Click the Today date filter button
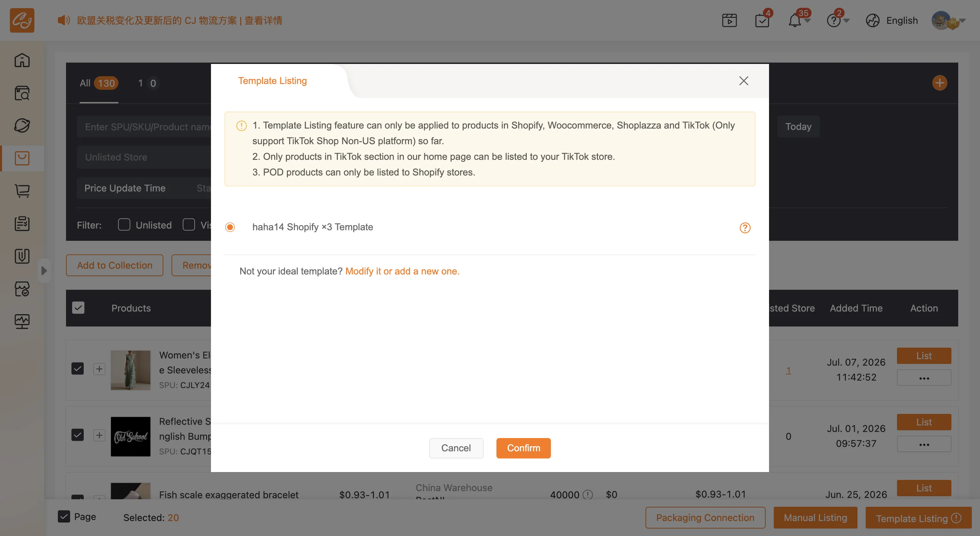This screenshot has width=980, height=536. coord(798,126)
